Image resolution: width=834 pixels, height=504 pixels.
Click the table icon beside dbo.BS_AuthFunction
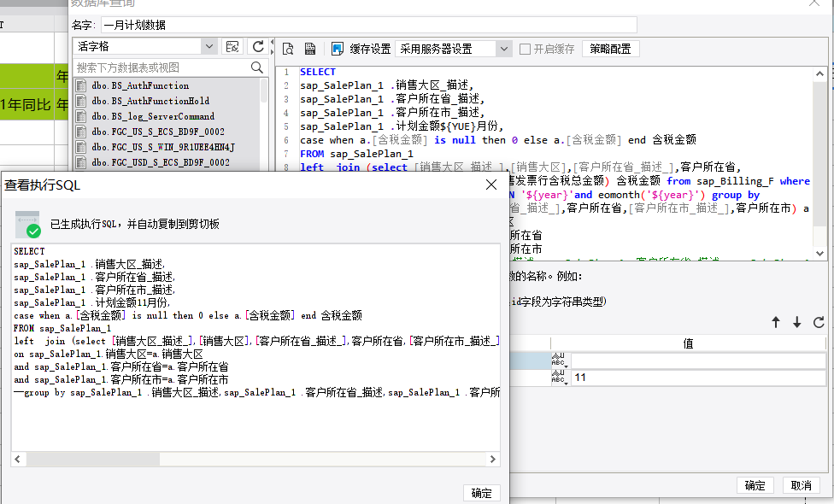point(81,85)
